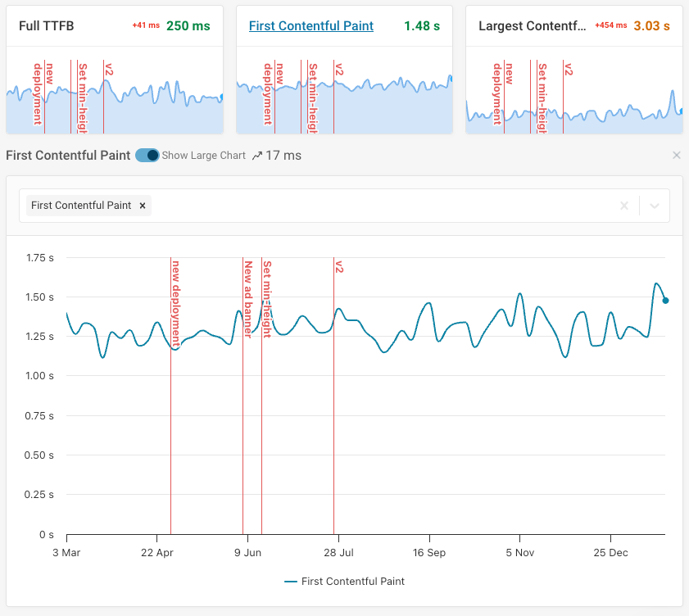Select the Full TTFB card title
The image size is (689, 616).
(47, 26)
